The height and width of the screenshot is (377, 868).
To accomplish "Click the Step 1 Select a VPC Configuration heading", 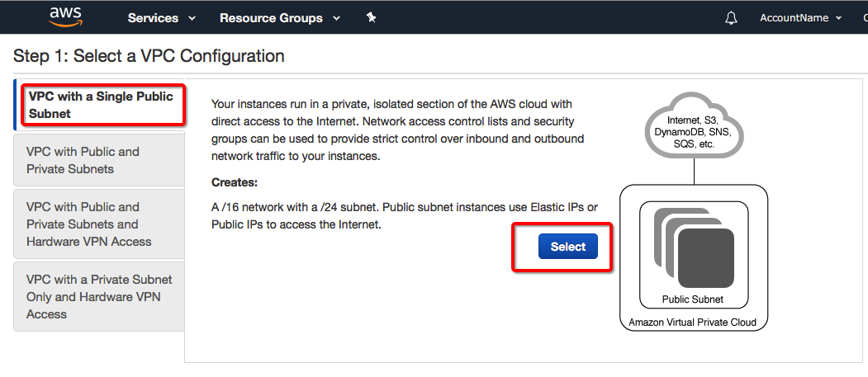I will (x=149, y=56).
